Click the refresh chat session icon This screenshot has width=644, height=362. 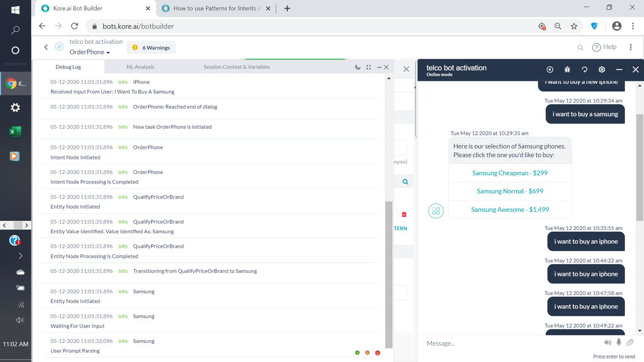(x=585, y=69)
